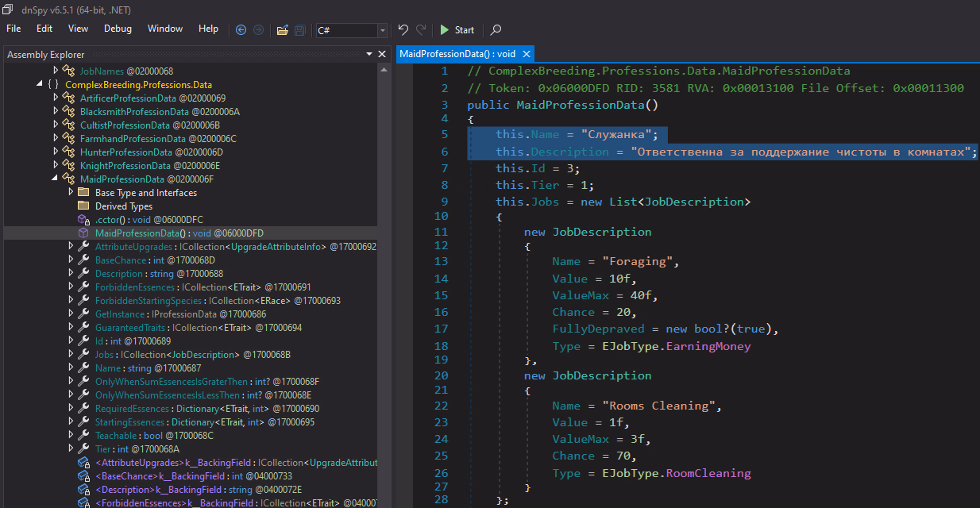Close the Assembly Explorer panel

point(383,54)
